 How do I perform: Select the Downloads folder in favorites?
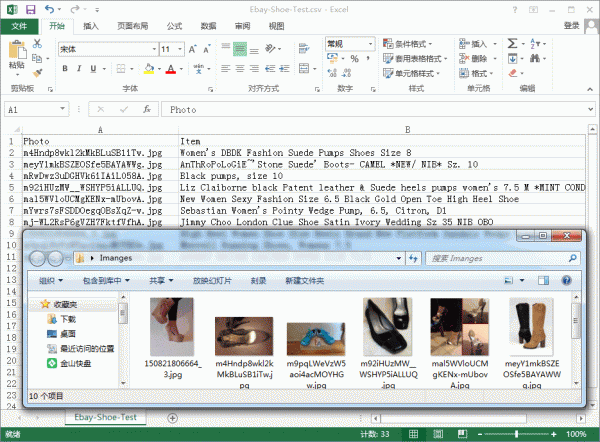click(61, 319)
